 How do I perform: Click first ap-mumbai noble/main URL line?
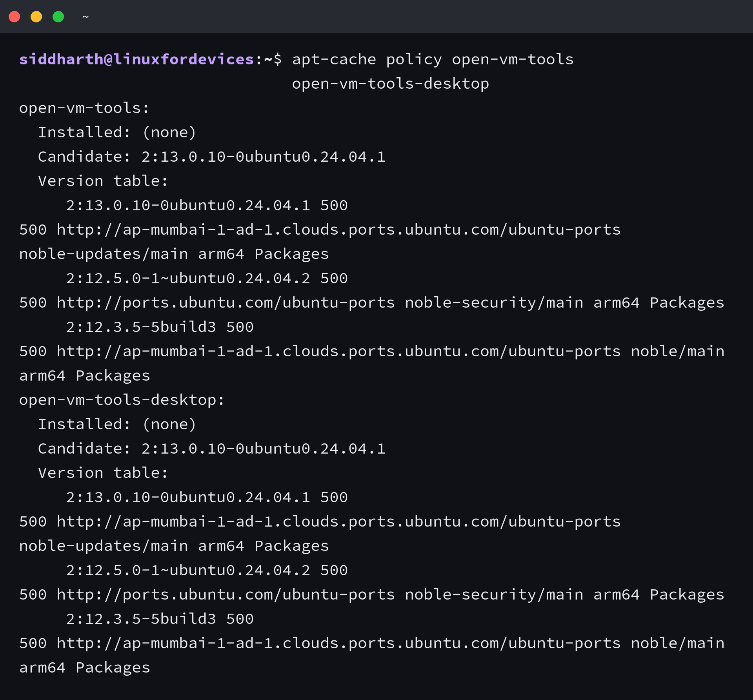372,352
